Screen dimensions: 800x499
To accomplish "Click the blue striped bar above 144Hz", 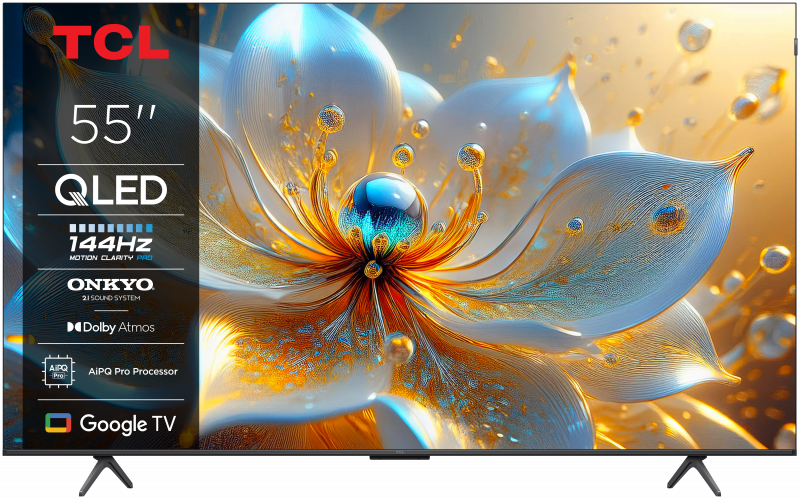I will point(110,227).
